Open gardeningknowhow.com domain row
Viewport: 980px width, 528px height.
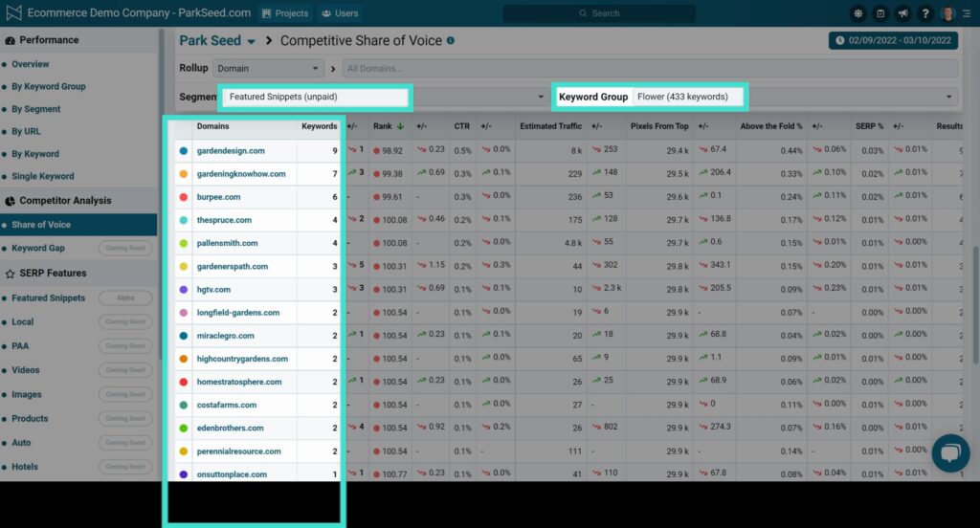click(x=241, y=174)
